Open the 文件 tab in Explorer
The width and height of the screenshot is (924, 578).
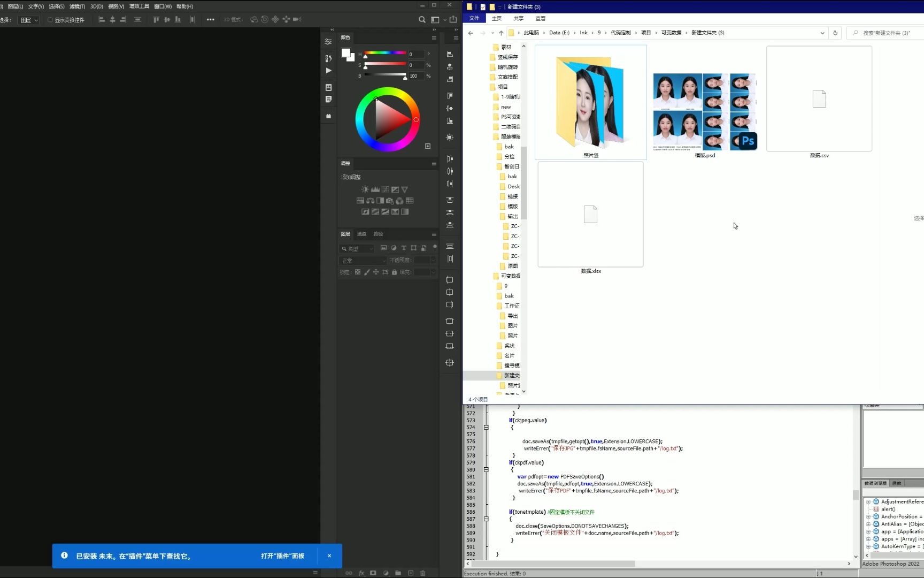tap(474, 18)
